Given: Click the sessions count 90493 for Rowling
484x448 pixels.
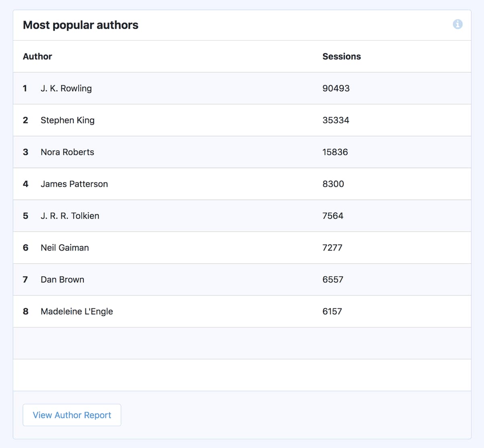Looking at the screenshot, I should pos(336,88).
